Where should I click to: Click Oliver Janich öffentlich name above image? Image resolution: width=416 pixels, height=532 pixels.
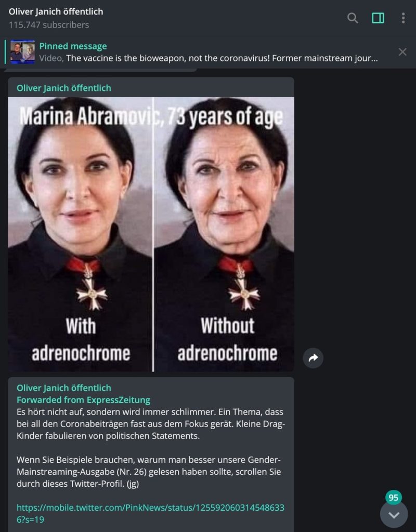click(64, 88)
